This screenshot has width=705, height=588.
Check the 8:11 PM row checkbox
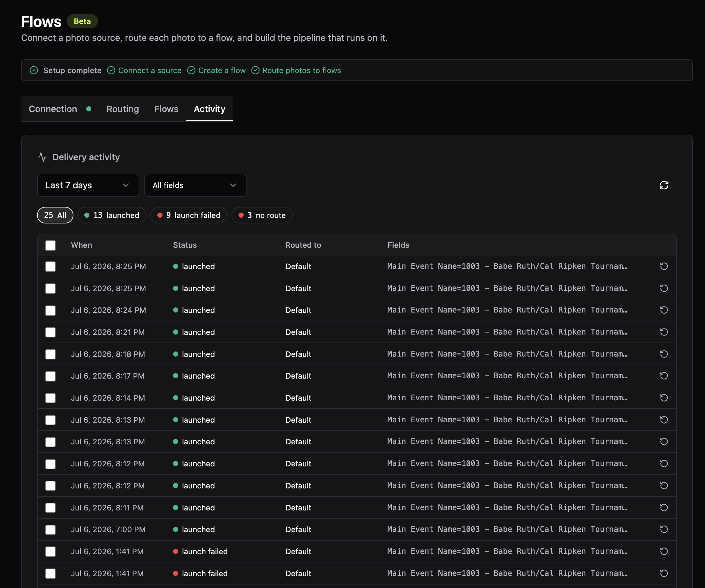click(50, 508)
